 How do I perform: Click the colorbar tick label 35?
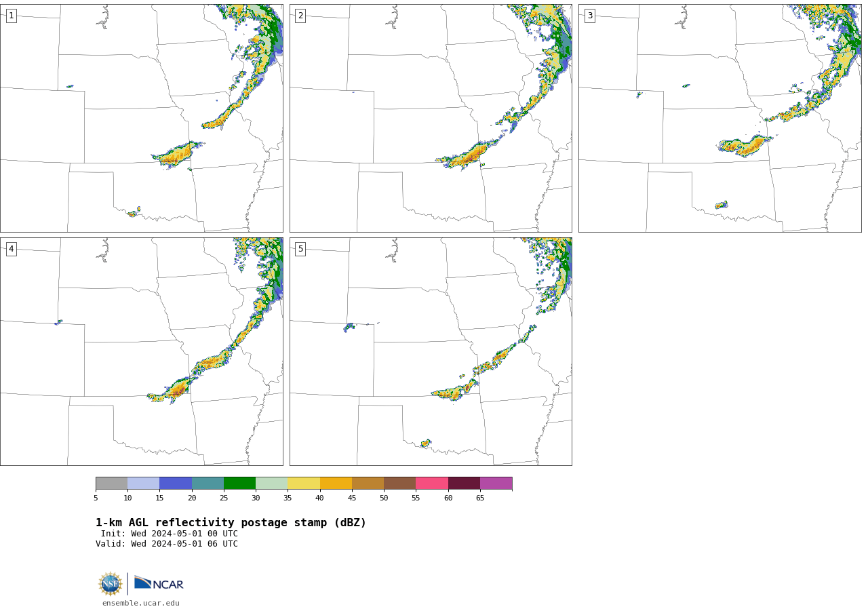288,498
